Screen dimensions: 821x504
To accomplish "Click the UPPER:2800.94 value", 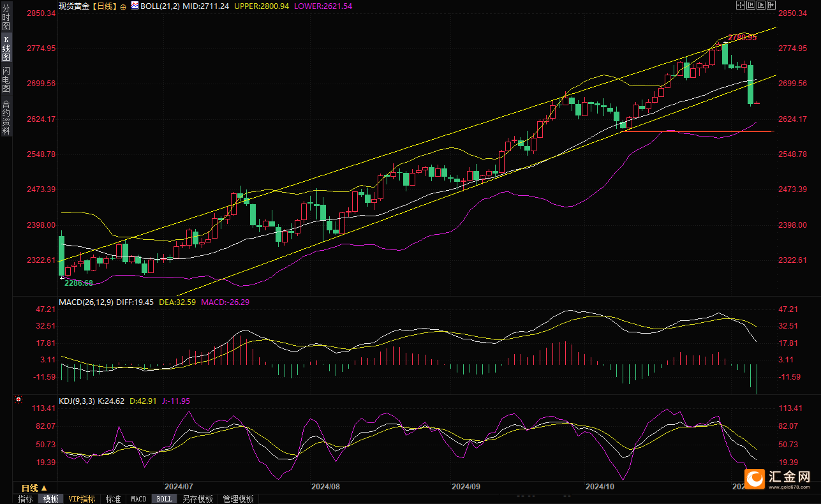I will 262,6.
